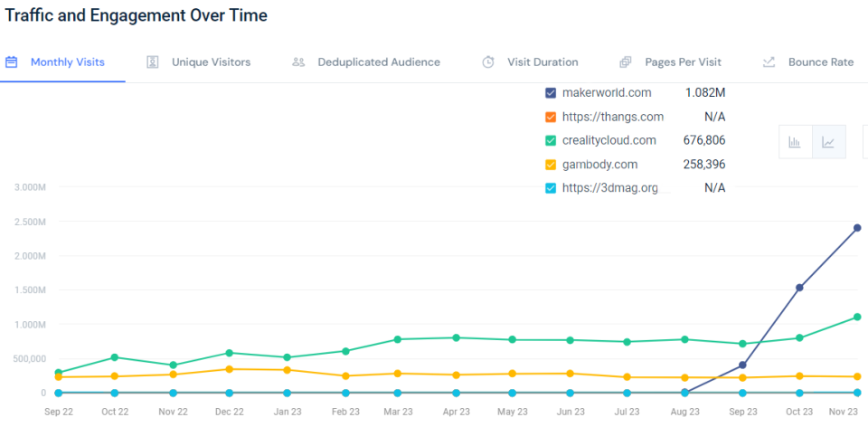Toggle the makerworld.com checkbox
This screenshot has width=868, height=427.
point(551,93)
